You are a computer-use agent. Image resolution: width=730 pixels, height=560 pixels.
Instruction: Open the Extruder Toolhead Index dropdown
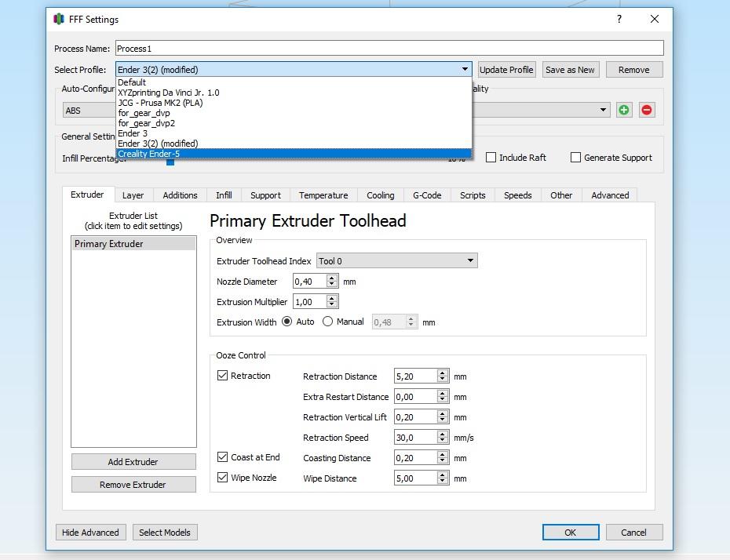tap(396, 261)
